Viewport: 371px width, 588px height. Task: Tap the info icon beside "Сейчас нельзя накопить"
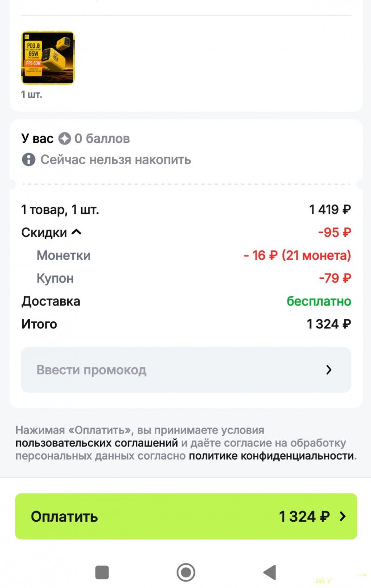click(28, 160)
